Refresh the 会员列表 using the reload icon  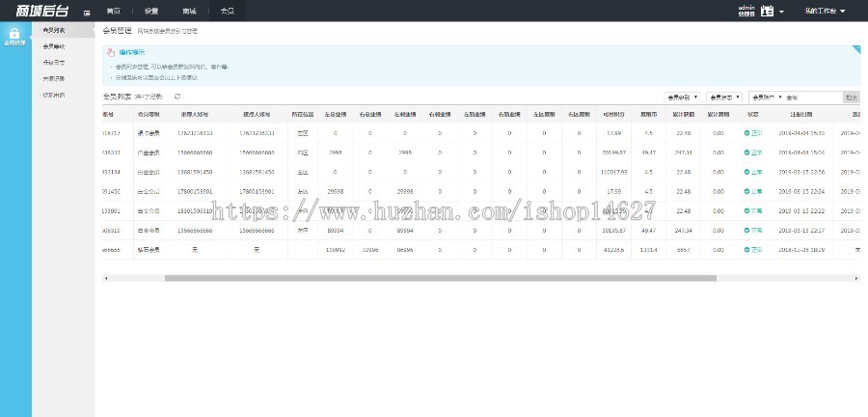tap(177, 97)
